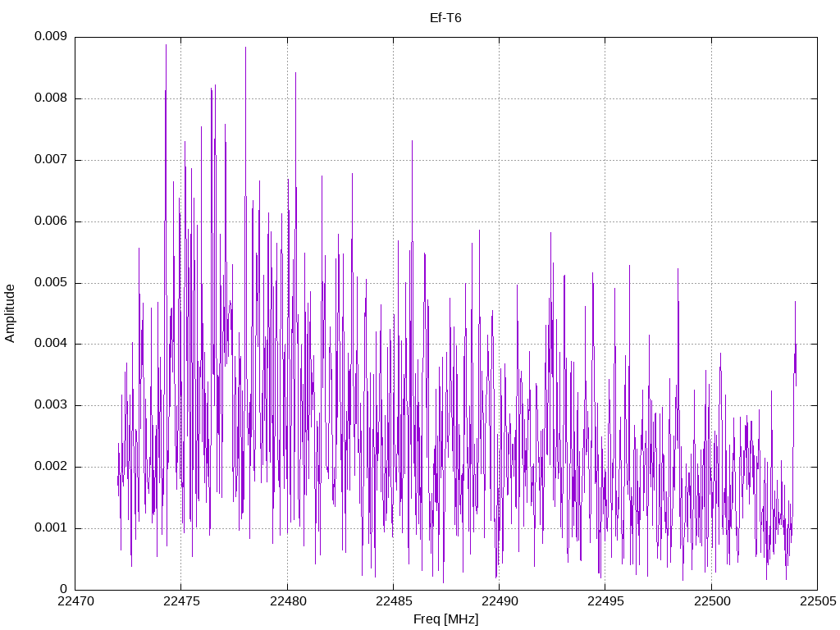840x630 pixels.
Task: Click the x-axis tick 22490
Action: pos(500,601)
